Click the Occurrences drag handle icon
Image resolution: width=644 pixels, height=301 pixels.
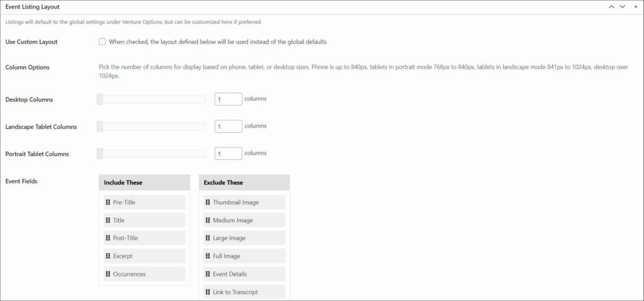(x=108, y=274)
